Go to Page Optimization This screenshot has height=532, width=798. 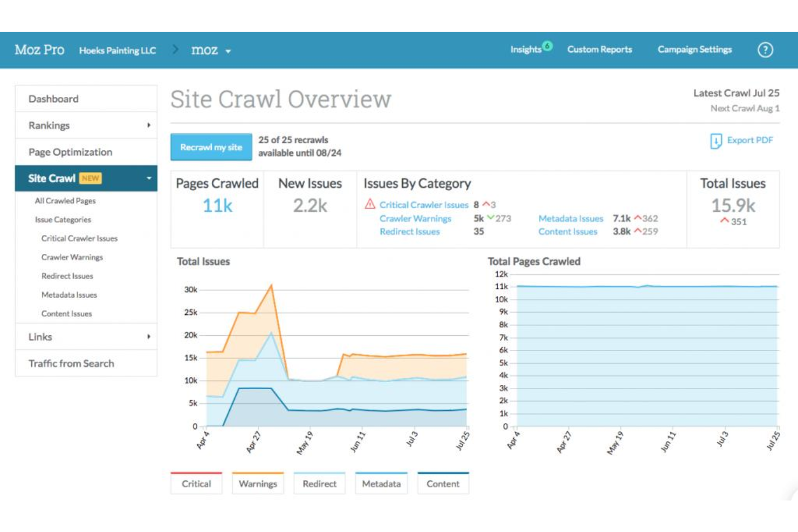86,152
